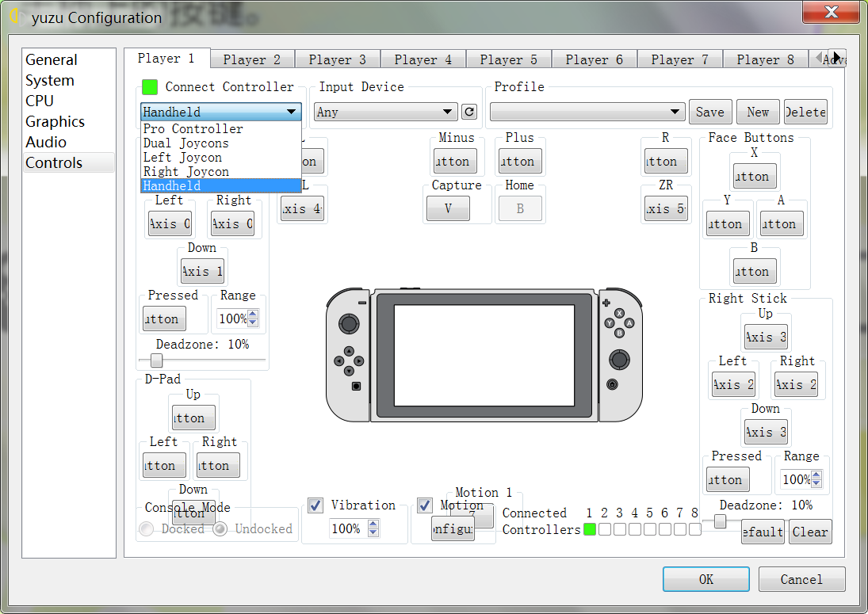Screen dimensions: 868x614
Task: Click the Motion Configure button
Action: tap(453, 528)
